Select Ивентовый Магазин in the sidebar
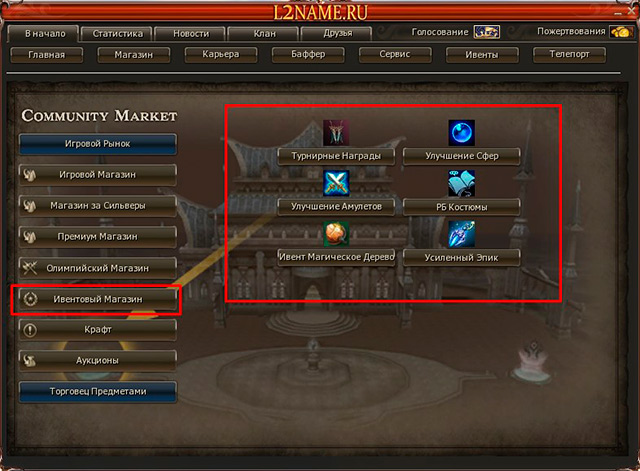The image size is (640, 471). (98, 299)
